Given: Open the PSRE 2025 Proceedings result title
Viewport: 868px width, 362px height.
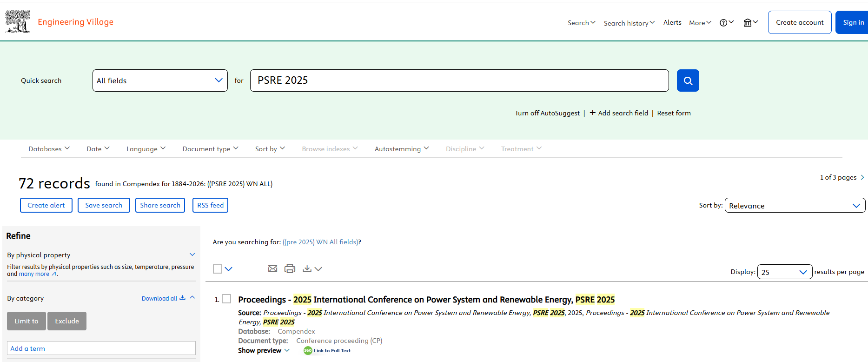Looking at the screenshot, I should (426, 300).
